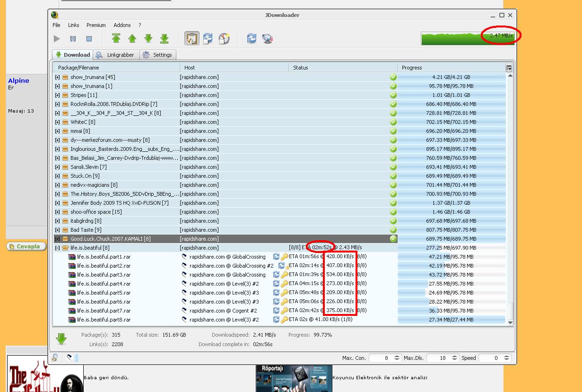Viewport: 582px width, 392px height.
Task: Click the Max.Dls. spinner field
Action: (443, 358)
